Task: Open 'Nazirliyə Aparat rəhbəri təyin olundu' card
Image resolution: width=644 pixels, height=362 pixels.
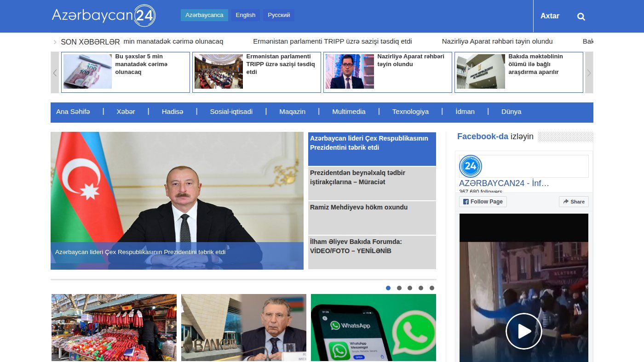Action: tap(388, 72)
